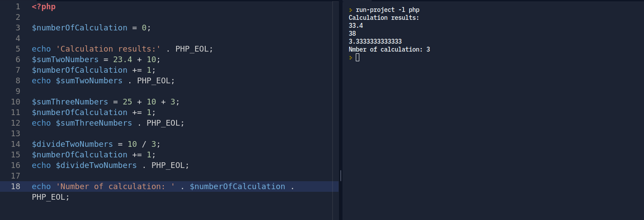The image size is (644, 220).
Task: Click 'Calculation results:' output in the terminal
Action: (384, 18)
